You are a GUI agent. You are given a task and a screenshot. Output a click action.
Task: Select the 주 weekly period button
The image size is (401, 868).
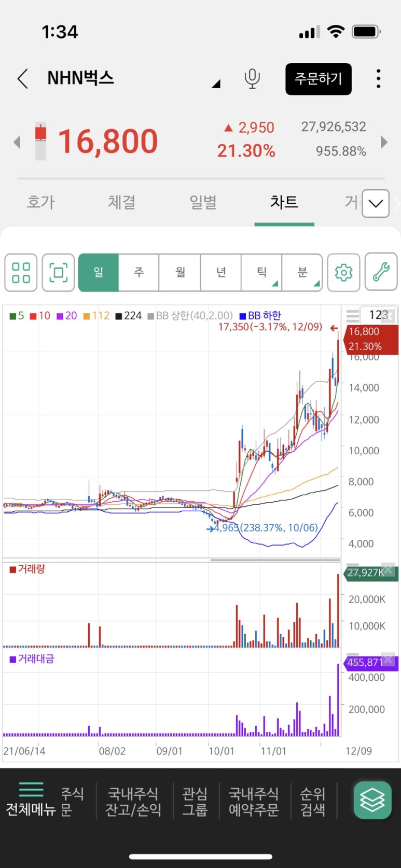[139, 272]
